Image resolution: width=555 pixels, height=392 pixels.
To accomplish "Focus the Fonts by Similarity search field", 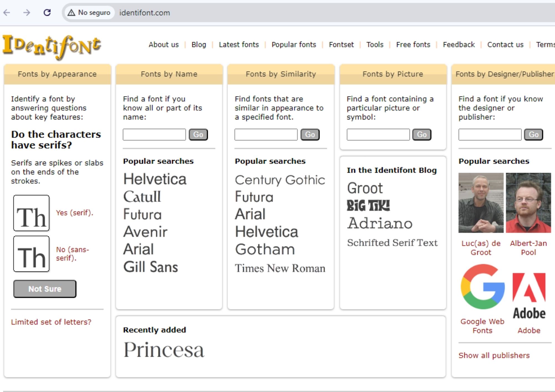I will click(266, 134).
